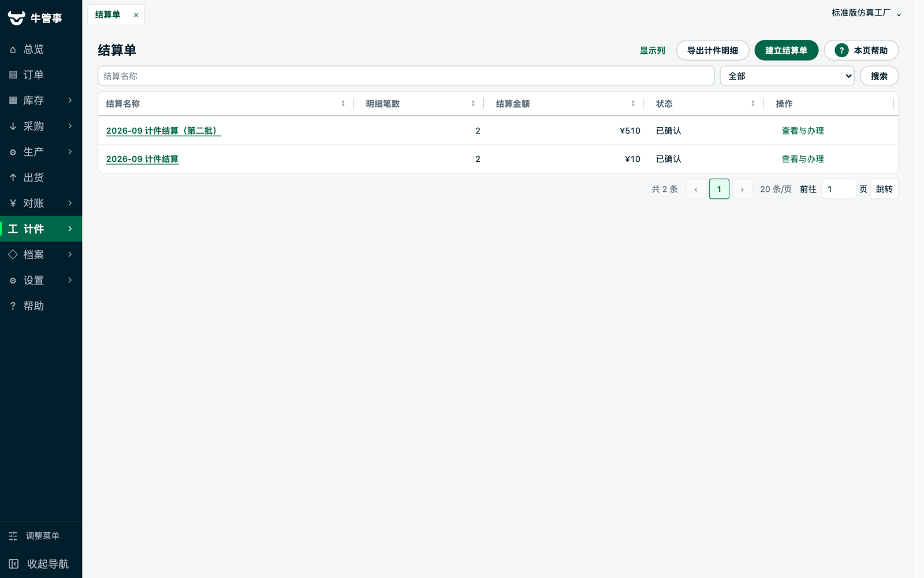Click the 搜索 button
Image resolution: width=924 pixels, height=578 pixels.
point(879,76)
